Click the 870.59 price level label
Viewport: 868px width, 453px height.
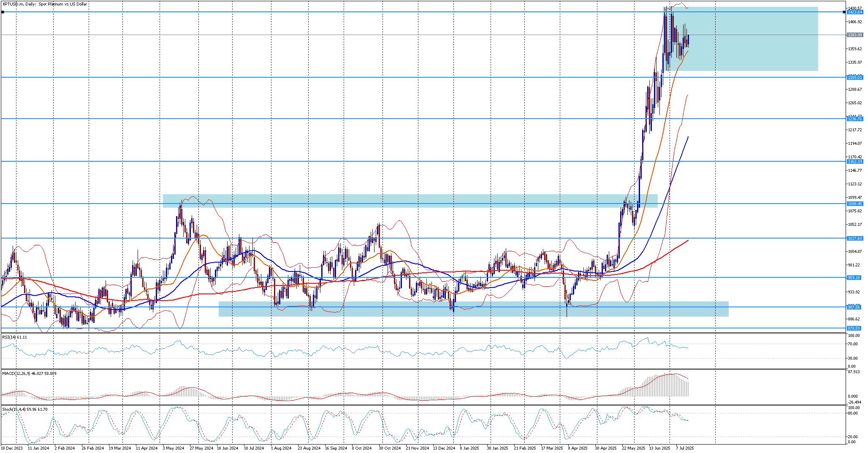click(855, 328)
